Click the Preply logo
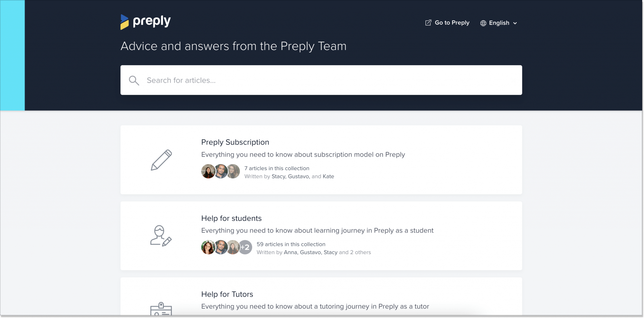Screen dimensions: 644x318 tap(145, 22)
